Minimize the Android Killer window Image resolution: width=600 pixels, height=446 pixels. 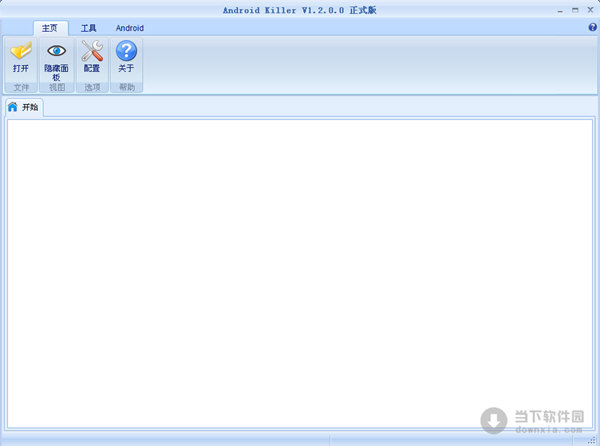coord(560,10)
